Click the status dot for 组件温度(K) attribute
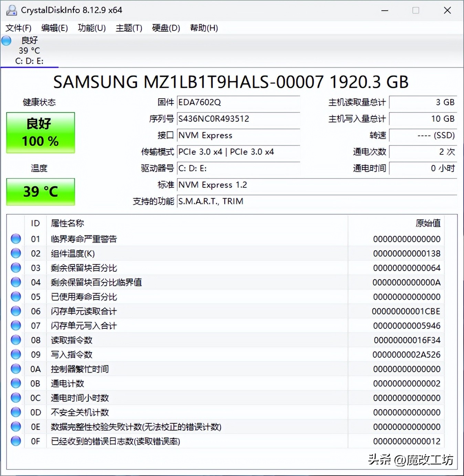The width and height of the screenshot is (464, 476). click(15, 253)
